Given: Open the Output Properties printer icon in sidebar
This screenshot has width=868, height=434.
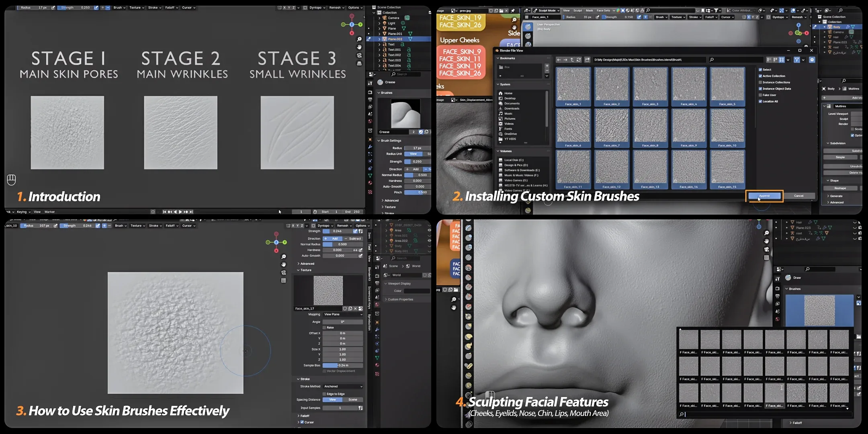Looking at the screenshot, I should [370, 99].
